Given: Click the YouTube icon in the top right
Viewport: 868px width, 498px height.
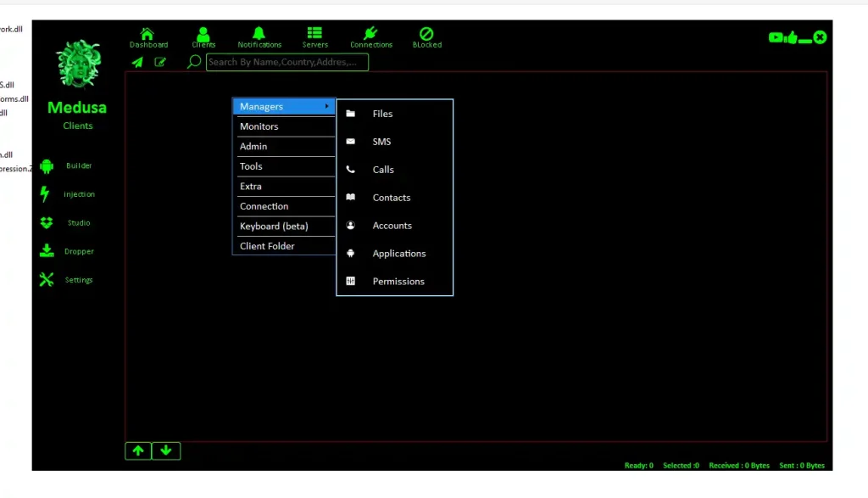Looking at the screenshot, I should 776,37.
